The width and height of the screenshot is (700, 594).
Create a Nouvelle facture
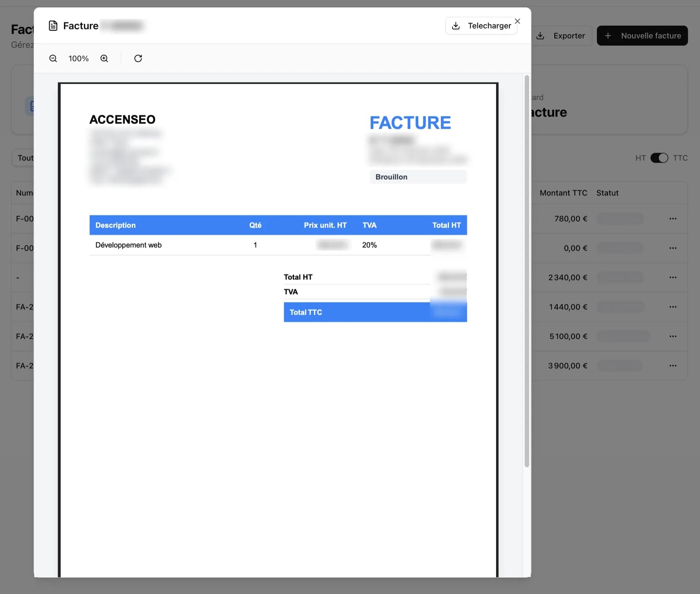(x=642, y=35)
